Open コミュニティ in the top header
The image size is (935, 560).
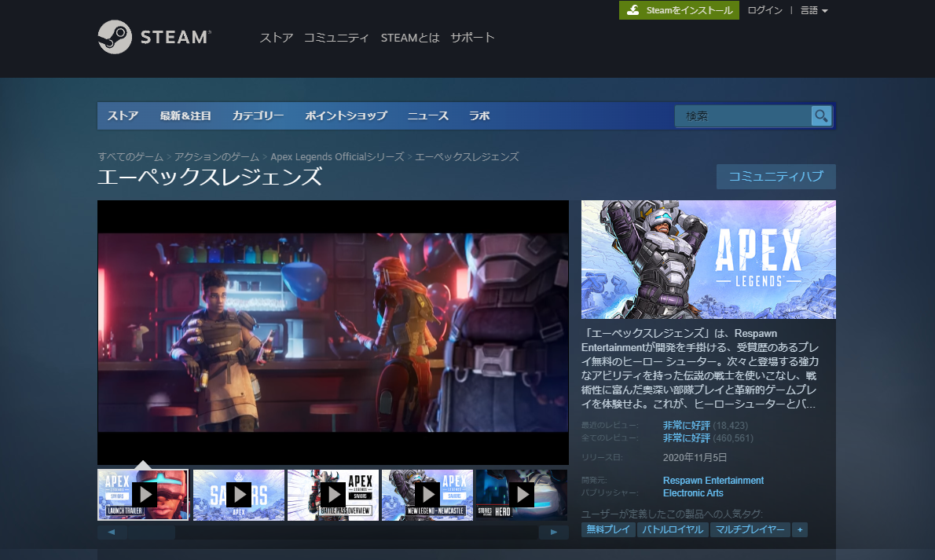coord(336,38)
